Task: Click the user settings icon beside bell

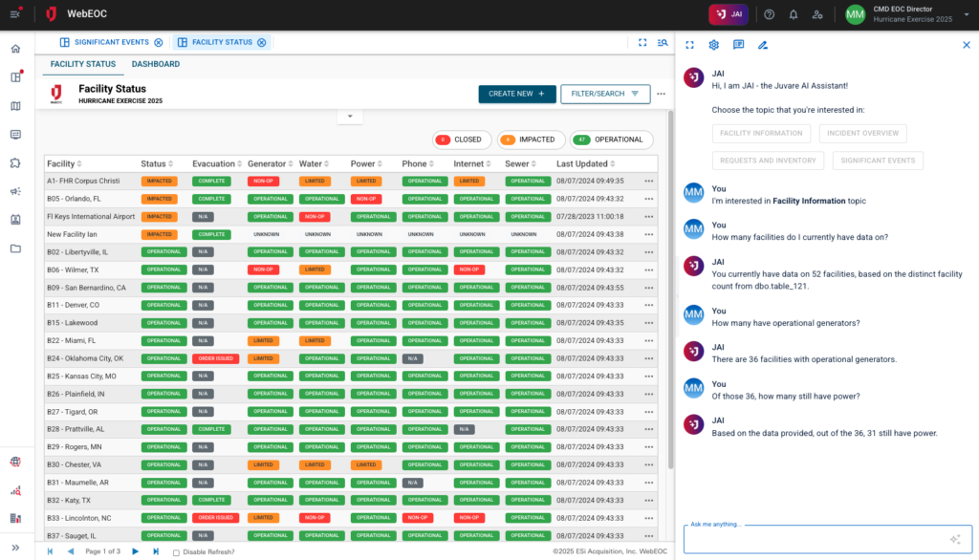Action: (x=817, y=14)
